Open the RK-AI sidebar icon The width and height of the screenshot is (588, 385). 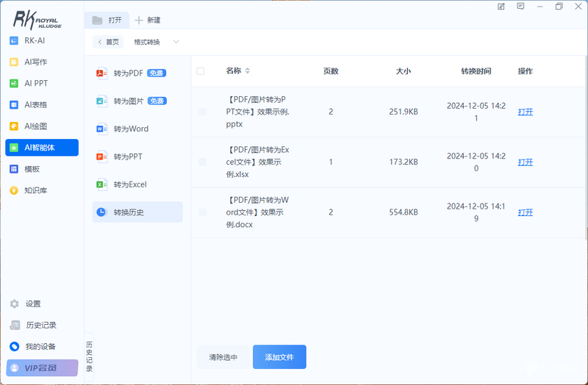point(14,40)
